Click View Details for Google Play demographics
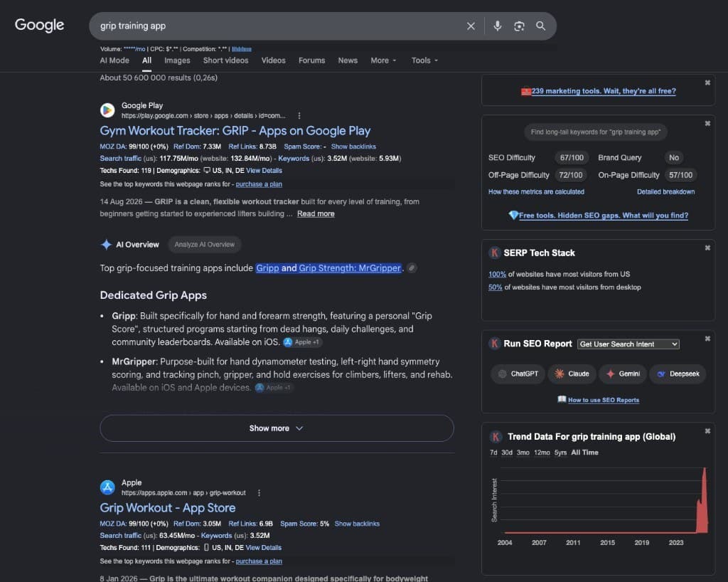The image size is (728, 582). pos(264,171)
